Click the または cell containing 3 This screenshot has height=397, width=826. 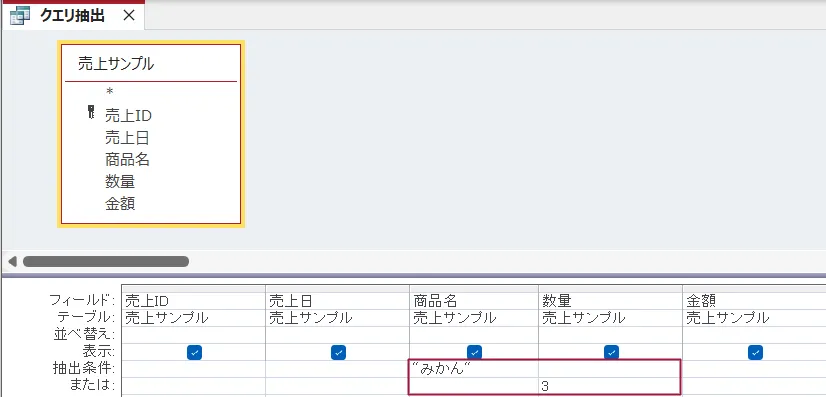610,386
